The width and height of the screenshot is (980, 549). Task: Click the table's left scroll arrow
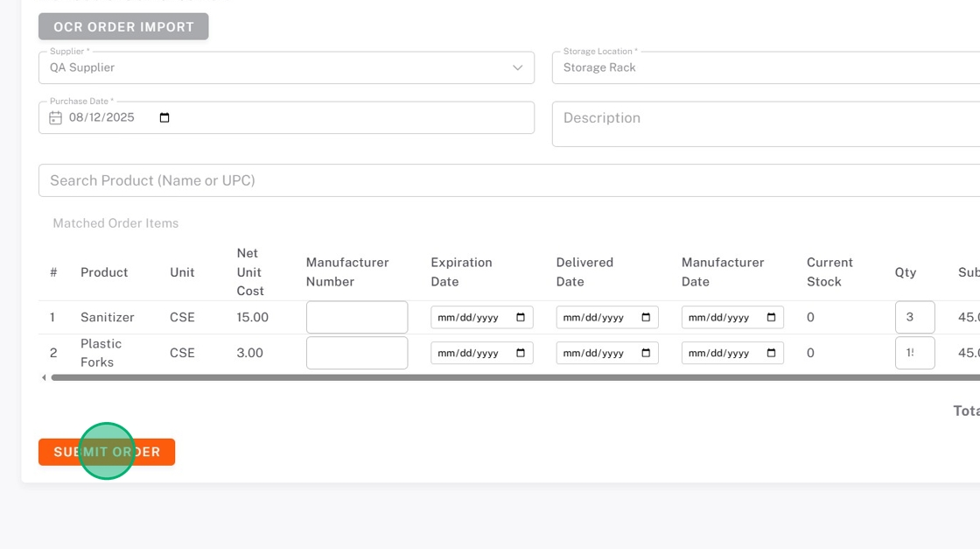tap(44, 377)
